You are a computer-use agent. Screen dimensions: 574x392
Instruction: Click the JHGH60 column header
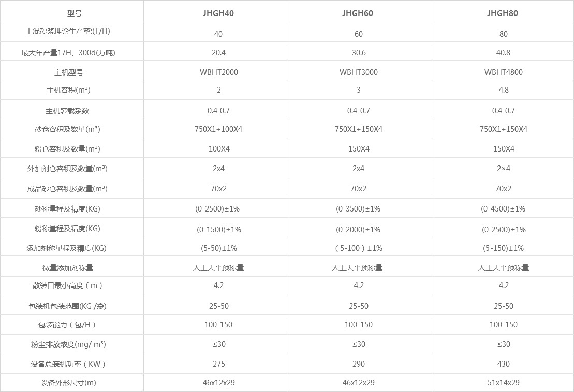[358, 13]
